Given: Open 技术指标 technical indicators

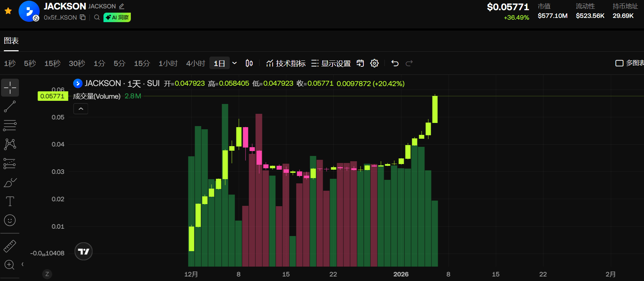Looking at the screenshot, I should tap(286, 63).
